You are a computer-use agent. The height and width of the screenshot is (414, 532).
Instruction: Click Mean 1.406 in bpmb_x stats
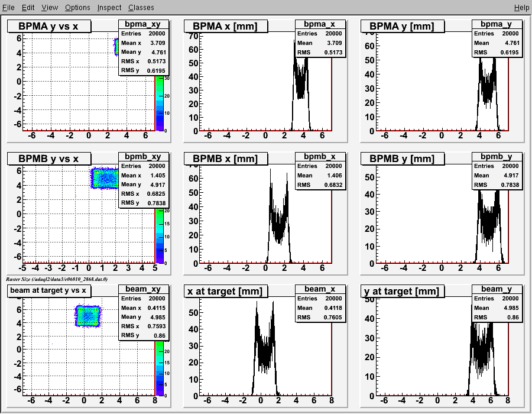click(320, 176)
